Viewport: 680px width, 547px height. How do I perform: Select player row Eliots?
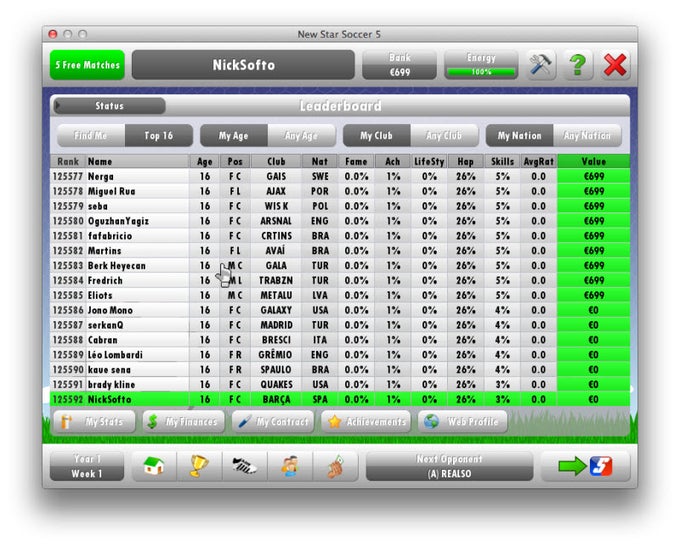[340, 295]
